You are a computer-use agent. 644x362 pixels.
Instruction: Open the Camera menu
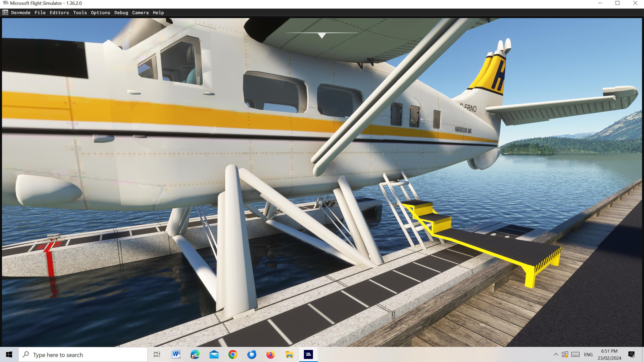140,13
